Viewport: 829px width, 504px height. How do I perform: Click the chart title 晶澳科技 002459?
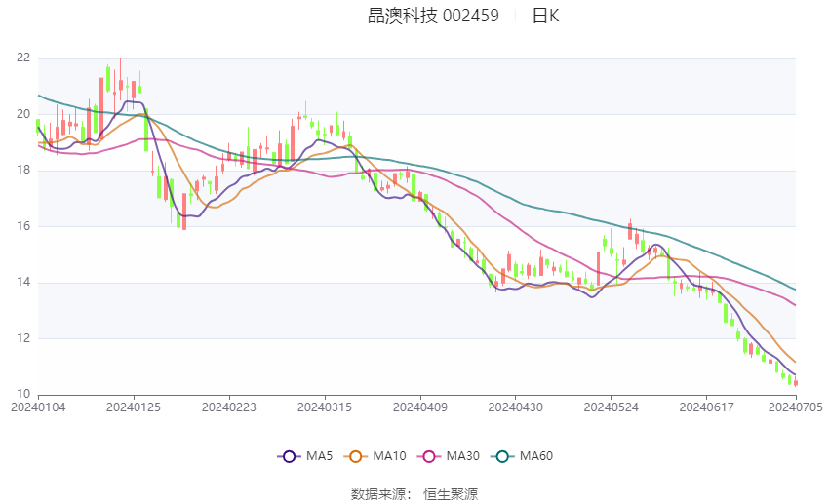(x=433, y=16)
